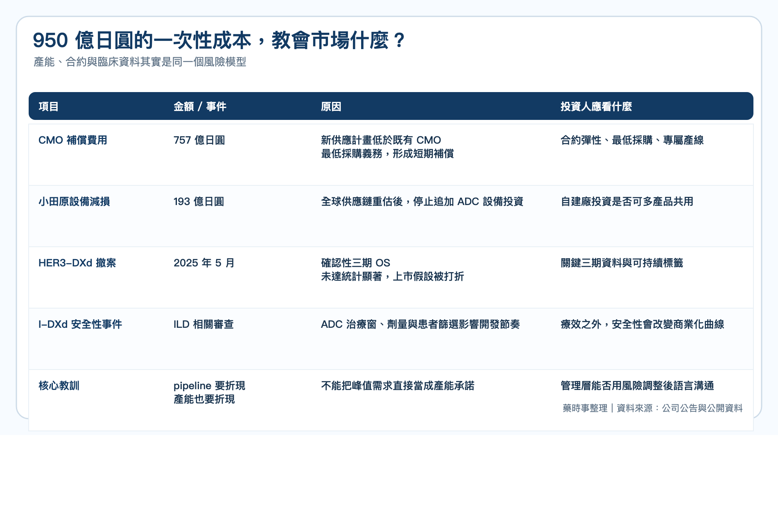This screenshot has width=778, height=532.
Task: Select the '757 億日圓' cell
Action: click(199, 140)
